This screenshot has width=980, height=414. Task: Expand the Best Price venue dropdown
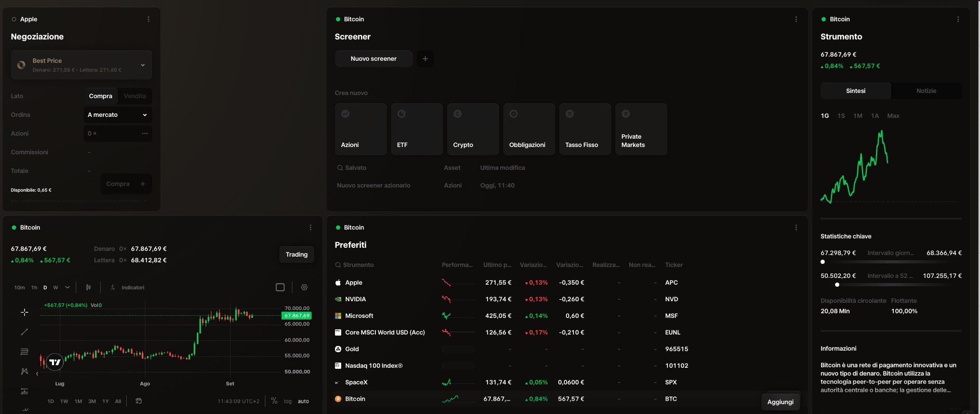[x=82, y=65]
